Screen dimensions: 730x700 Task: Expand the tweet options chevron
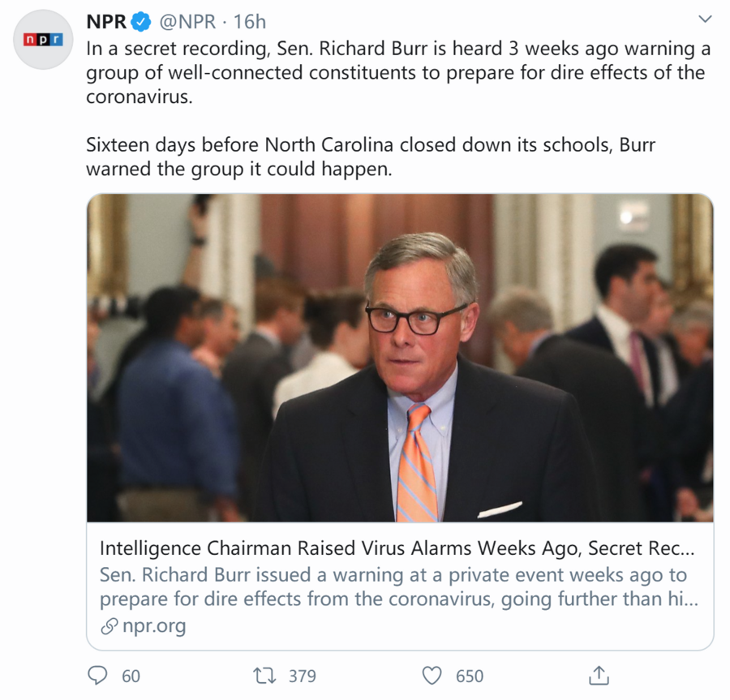coord(705,19)
